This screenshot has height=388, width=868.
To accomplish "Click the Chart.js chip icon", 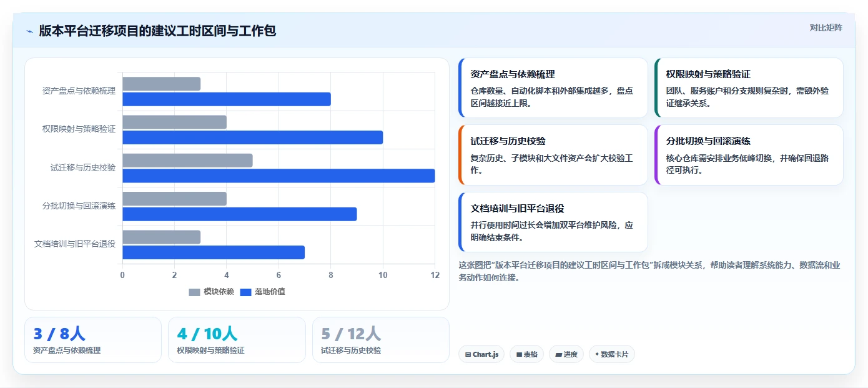I will click(x=468, y=354).
